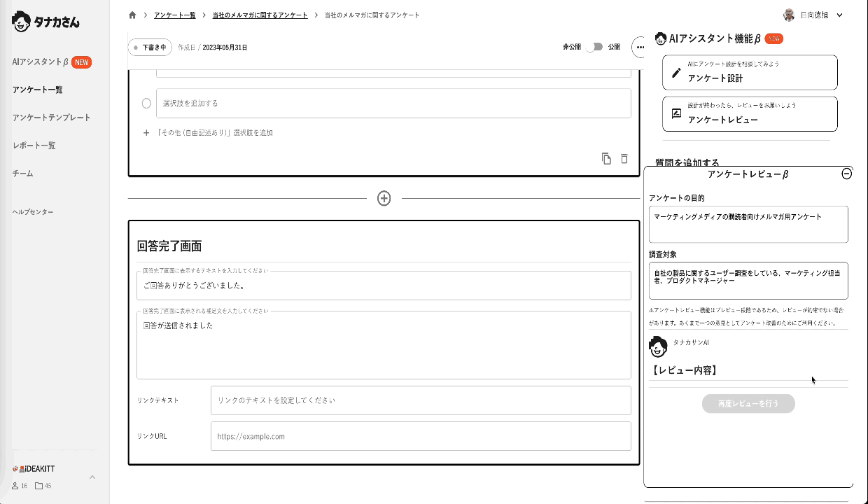This screenshot has height=504, width=868.
Task: Click the members count icon showing 16
Action: coord(15,486)
